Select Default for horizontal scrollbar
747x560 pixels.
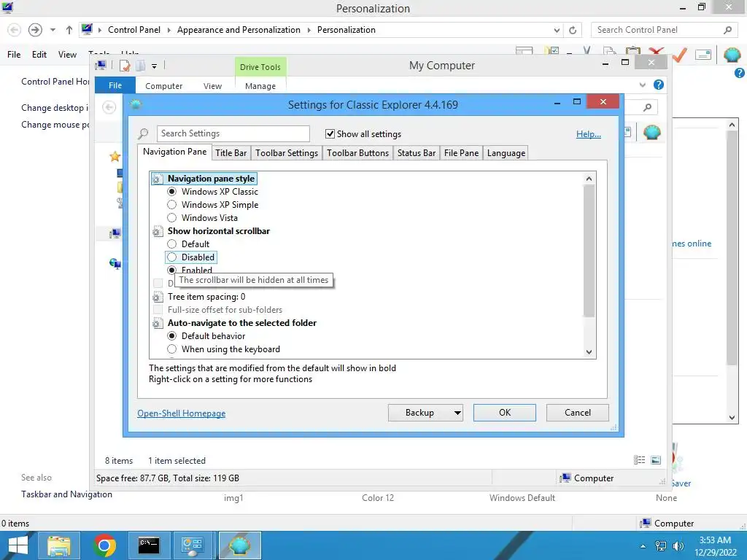(x=172, y=244)
